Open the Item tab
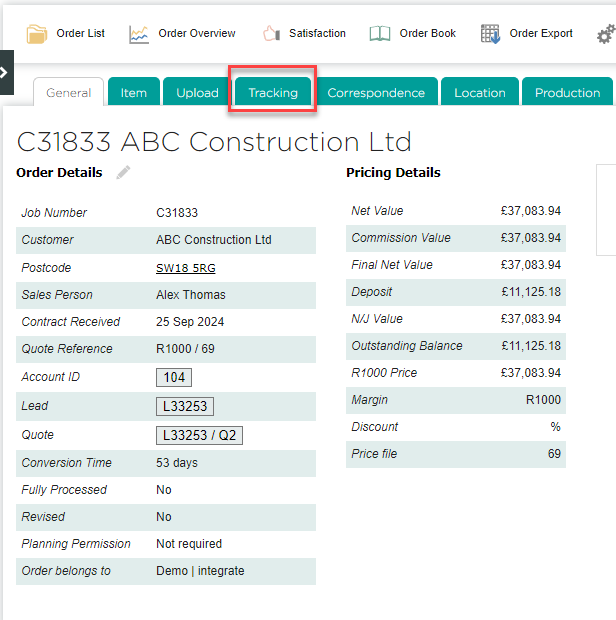The height and width of the screenshot is (620, 616). tap(134, 92)
